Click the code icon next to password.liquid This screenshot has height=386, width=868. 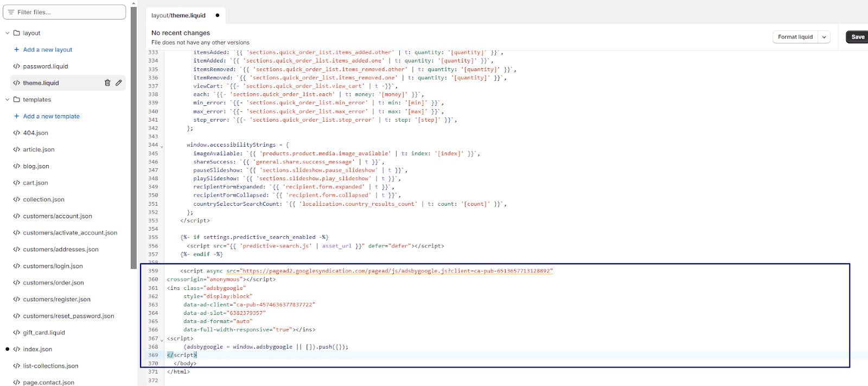17,67
